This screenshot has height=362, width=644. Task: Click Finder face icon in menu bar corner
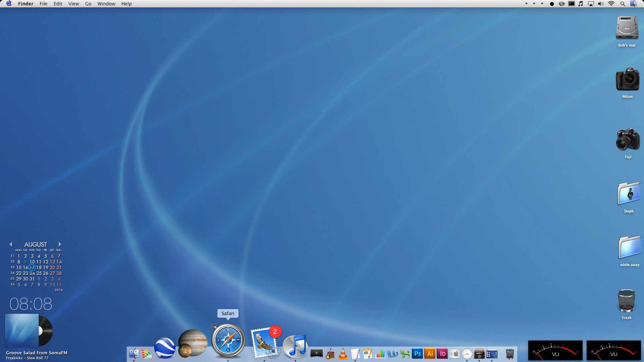633,4
